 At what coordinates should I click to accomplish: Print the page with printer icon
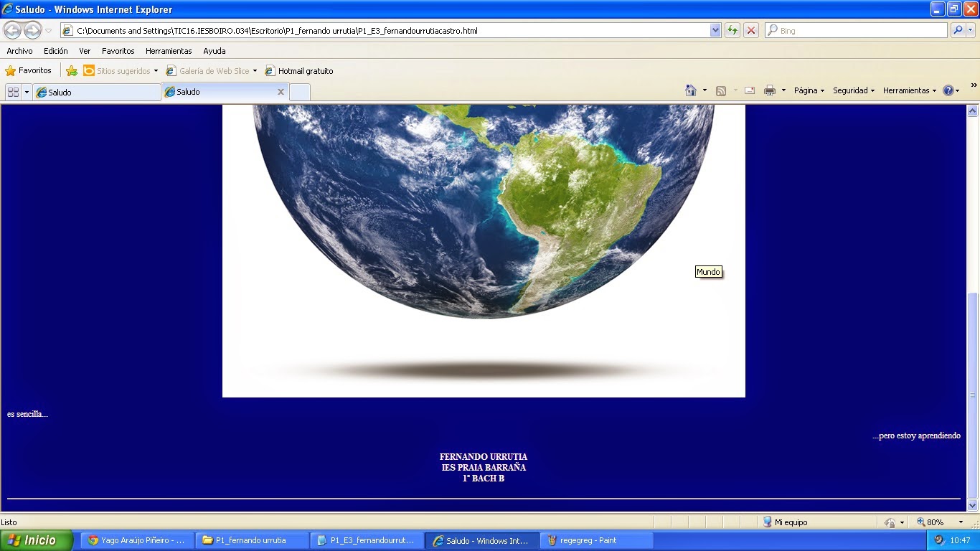pyautogui.click(x=770, y=90)
